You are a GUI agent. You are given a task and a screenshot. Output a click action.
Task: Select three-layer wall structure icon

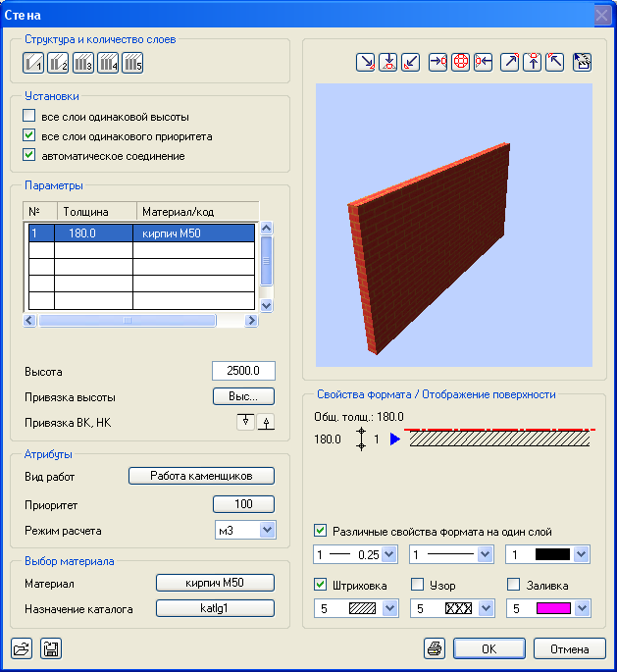tap(83, 63)
